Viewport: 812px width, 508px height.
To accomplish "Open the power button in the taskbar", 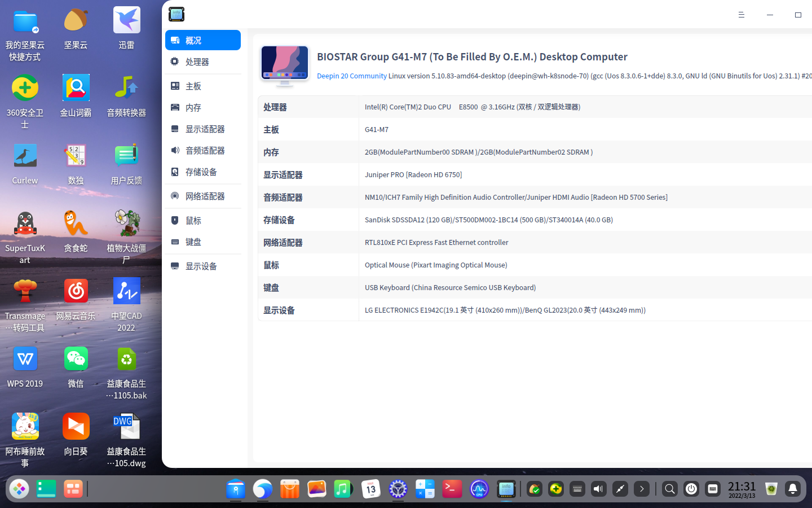I will tap(691, 489).
